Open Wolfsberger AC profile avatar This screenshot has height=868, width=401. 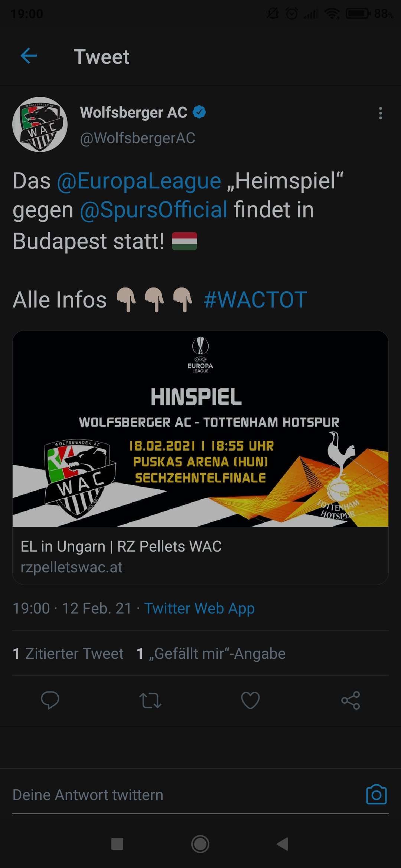click(x=40, y=124)
